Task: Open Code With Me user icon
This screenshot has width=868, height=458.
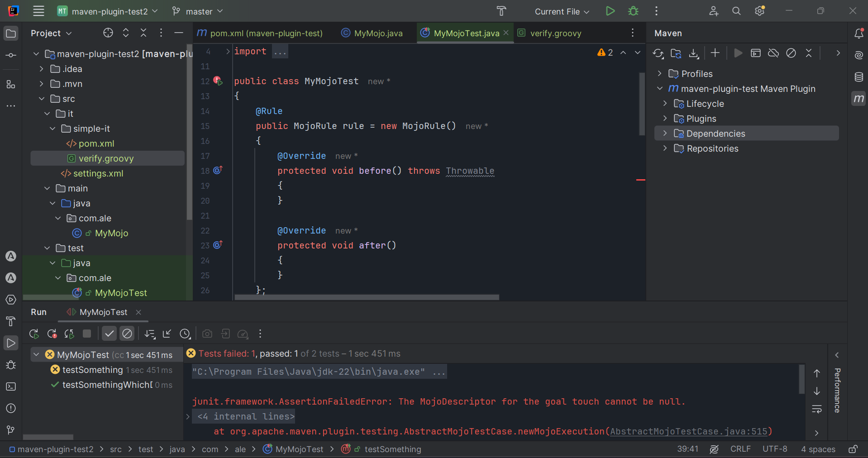Action: [x=714, y=11]
